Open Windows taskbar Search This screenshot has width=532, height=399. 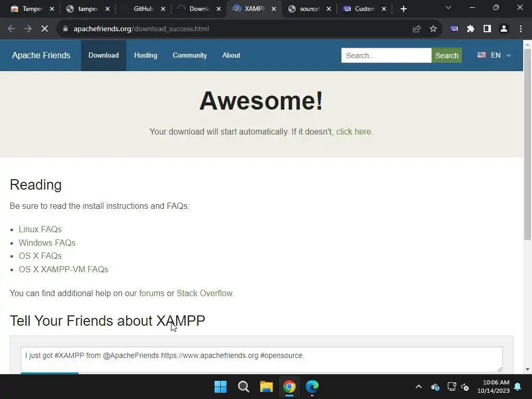[x=243, y=387]
